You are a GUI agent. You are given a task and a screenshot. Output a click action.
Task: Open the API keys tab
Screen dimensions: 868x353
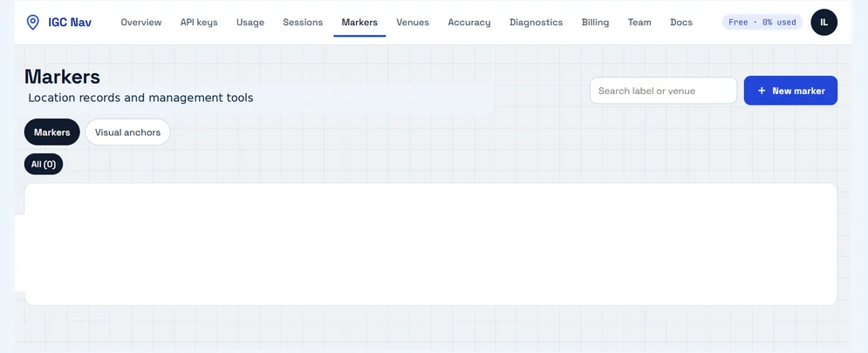(x=199, y=22)
